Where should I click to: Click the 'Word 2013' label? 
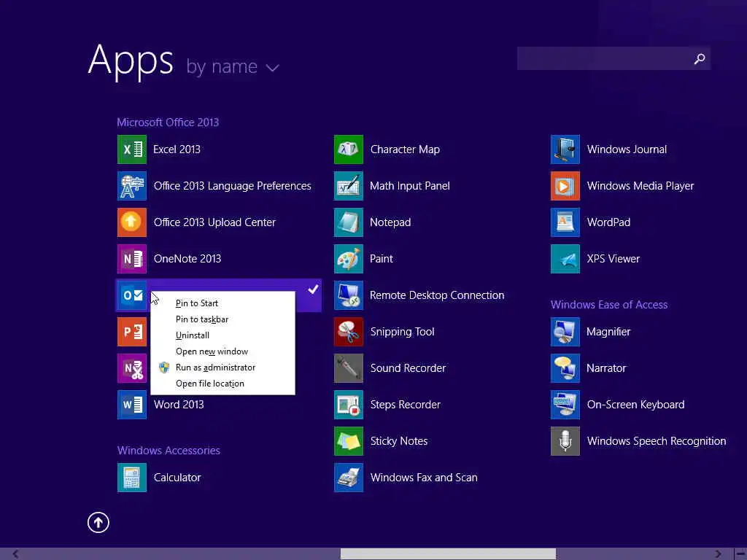(x=179, y=405)
